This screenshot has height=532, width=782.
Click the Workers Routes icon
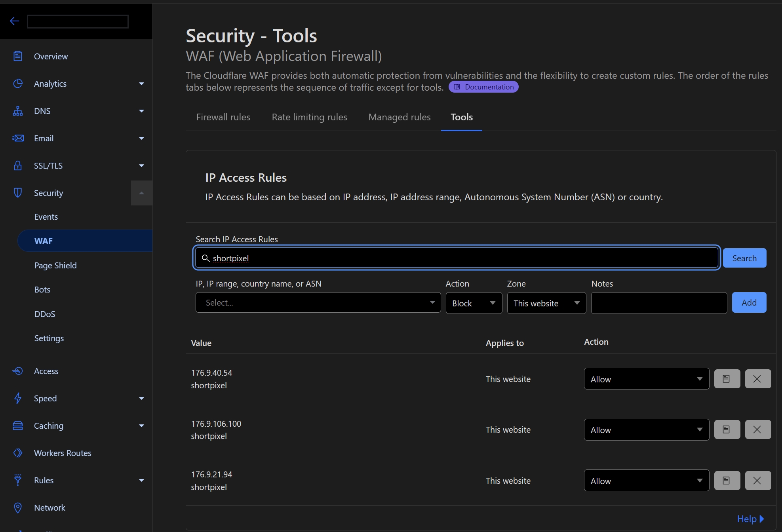(x=18, y=453)
